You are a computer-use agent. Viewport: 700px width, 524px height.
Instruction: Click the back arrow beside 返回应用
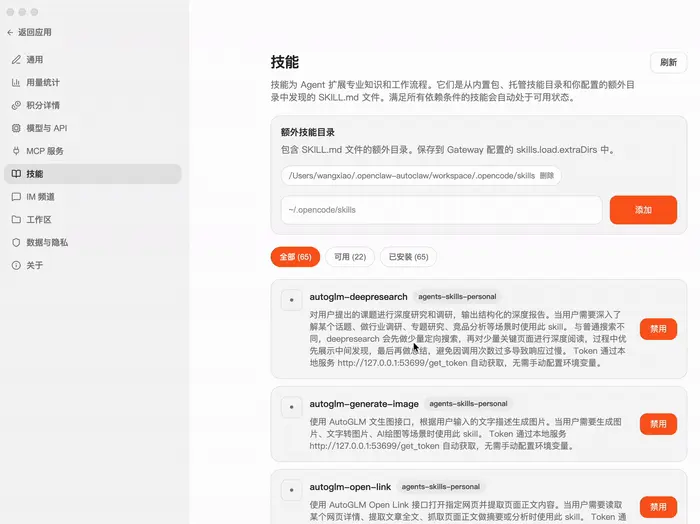pos(11,32)
